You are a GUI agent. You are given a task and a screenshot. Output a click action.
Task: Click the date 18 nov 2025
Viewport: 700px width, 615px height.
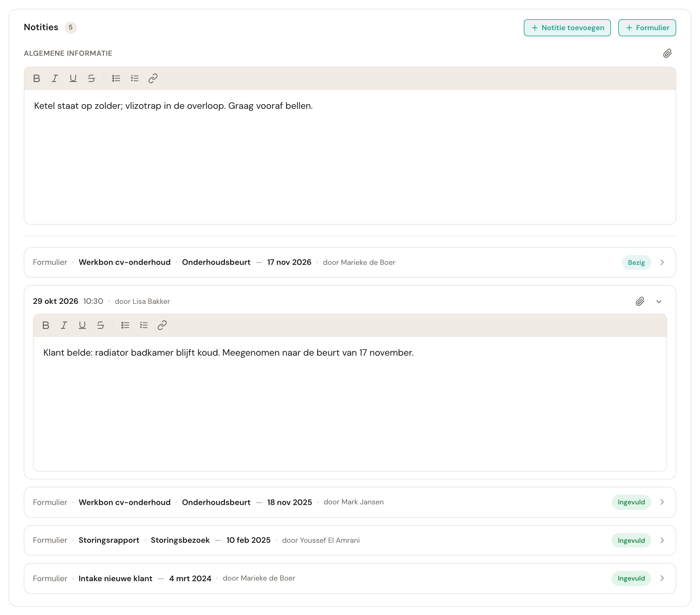pos(289,502)
